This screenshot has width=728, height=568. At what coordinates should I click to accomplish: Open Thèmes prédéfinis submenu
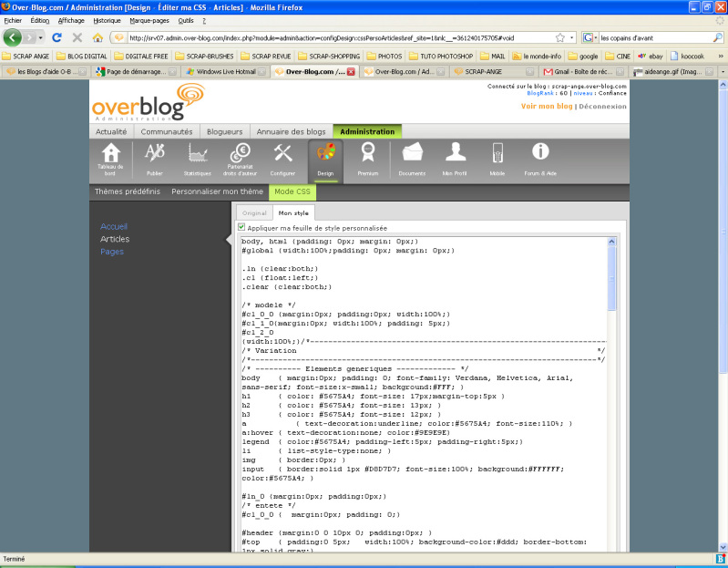click(128, 191)
